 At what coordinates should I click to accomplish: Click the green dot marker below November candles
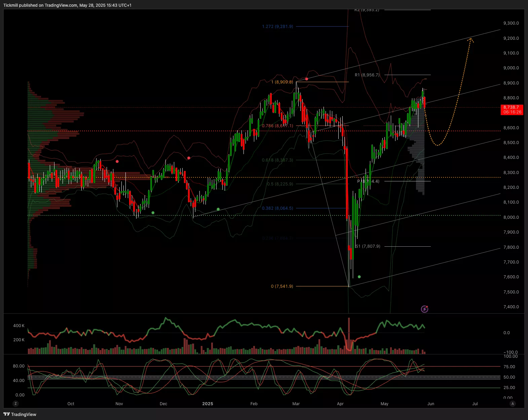(153, 213)
